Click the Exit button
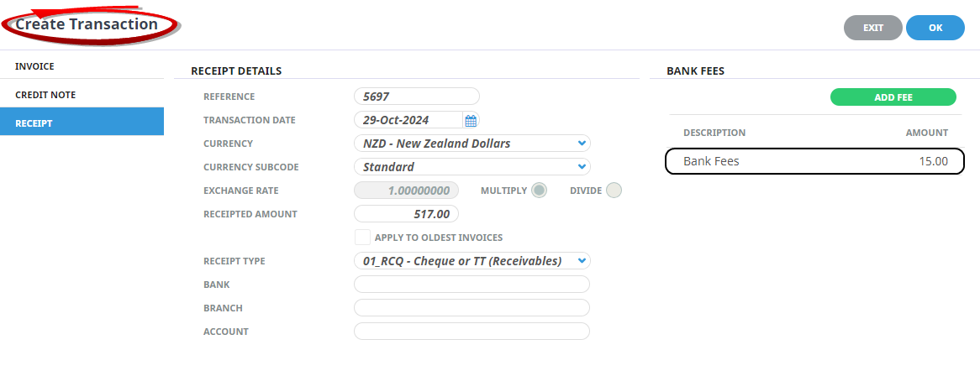Viewport: 980px width, 371px height. pos(872,28)
